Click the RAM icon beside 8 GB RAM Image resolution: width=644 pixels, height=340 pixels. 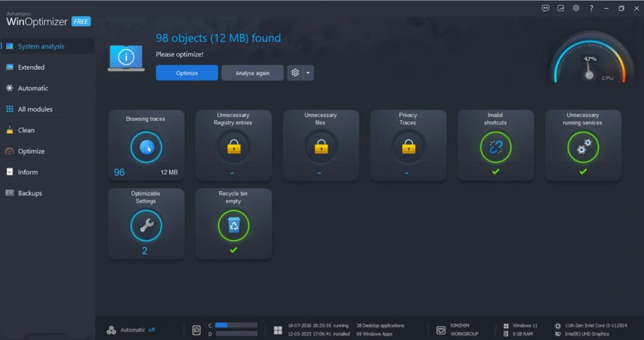506,334
